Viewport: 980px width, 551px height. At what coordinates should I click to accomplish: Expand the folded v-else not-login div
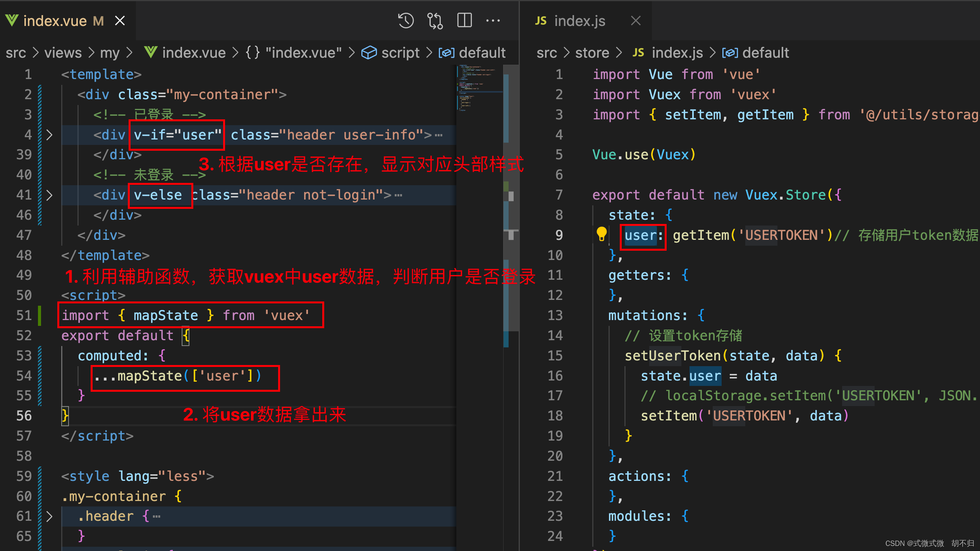coord(49,195)
